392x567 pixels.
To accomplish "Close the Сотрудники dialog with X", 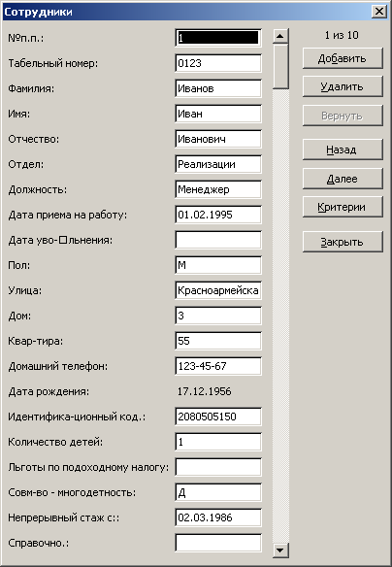I will 379,12.
